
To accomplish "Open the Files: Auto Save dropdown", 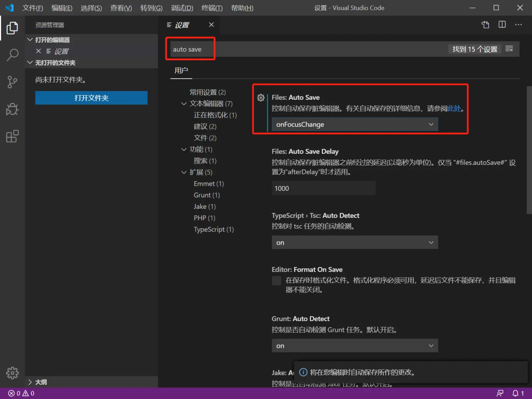I will (355, 124).
